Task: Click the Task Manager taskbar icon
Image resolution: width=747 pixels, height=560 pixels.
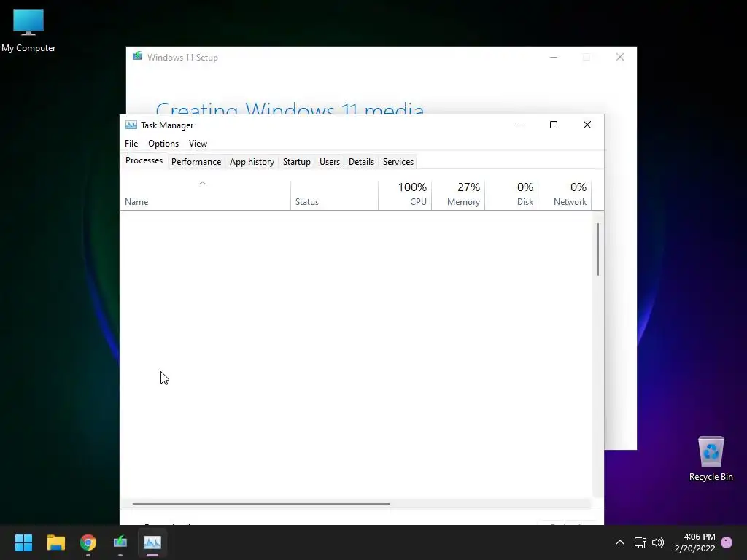Action: [x=152, y=542]
